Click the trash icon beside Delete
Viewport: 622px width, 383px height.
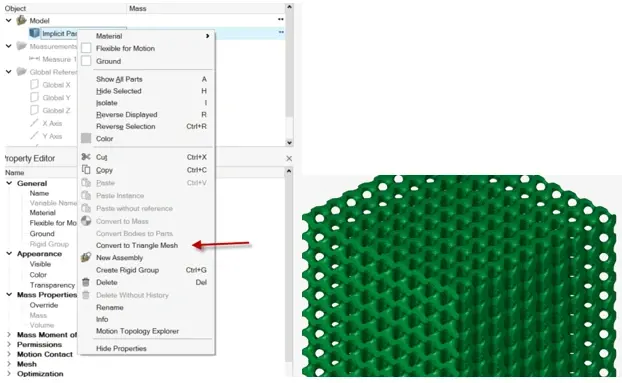86,282
